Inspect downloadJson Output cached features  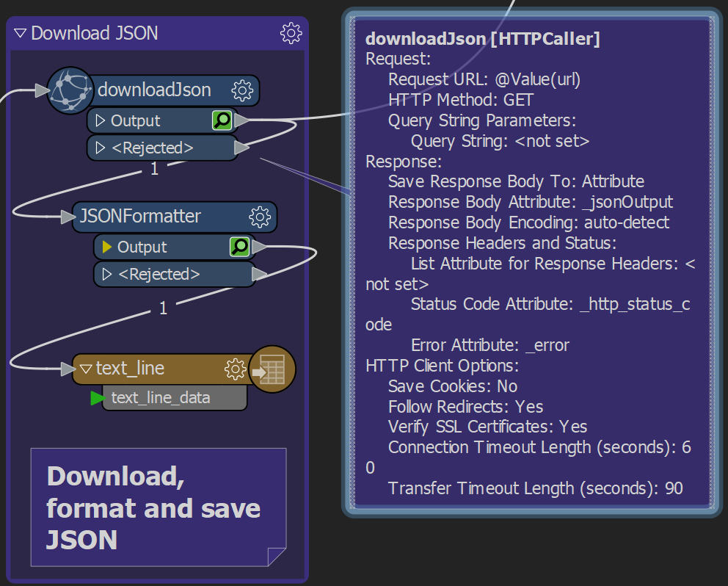coord(222,120)
